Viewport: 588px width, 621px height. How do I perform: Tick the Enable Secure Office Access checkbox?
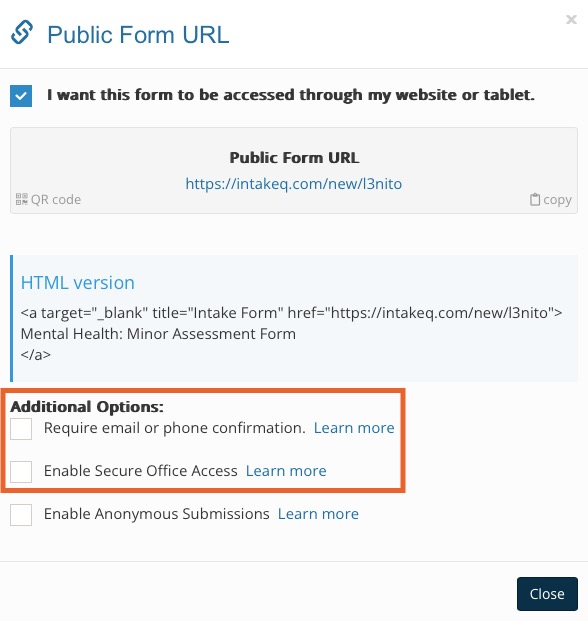[21, 471]
